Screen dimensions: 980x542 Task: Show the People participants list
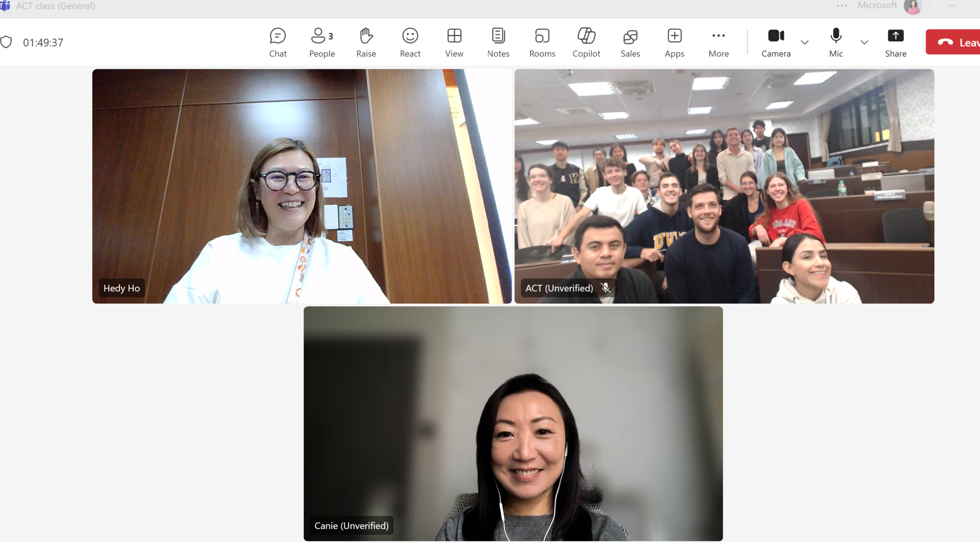pyautogui.click(x=322, y=42)
